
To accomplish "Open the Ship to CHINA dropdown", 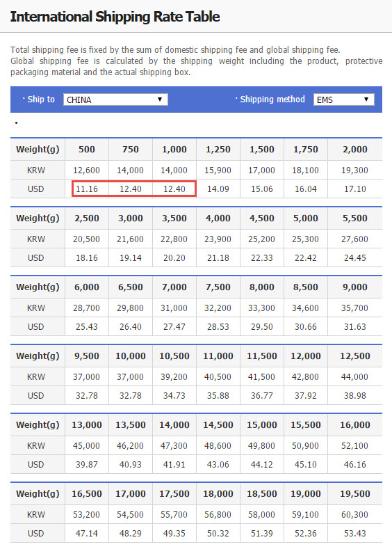I will [115, 100].
